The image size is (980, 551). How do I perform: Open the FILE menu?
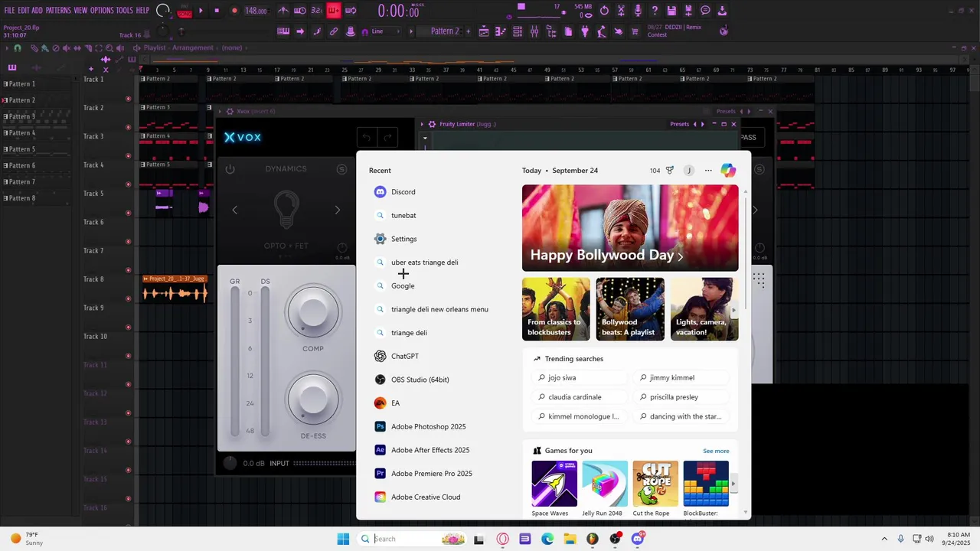point(9,11)
